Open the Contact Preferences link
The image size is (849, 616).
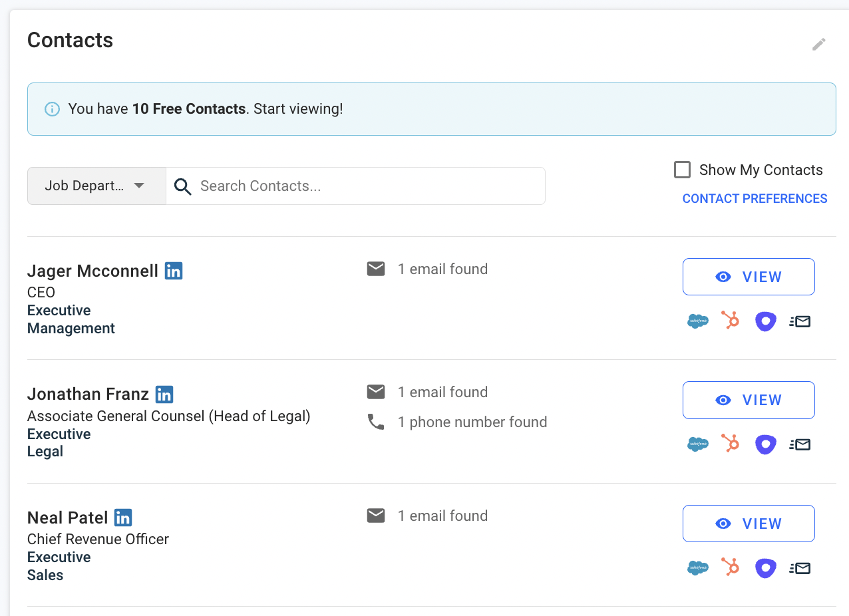pos(755,199)
